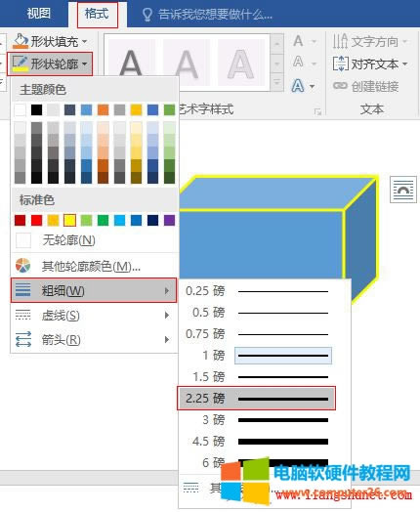Pick the purple standard color
Image resolution: width=420 pixels, height=512 pixels.
pos(169,220)
